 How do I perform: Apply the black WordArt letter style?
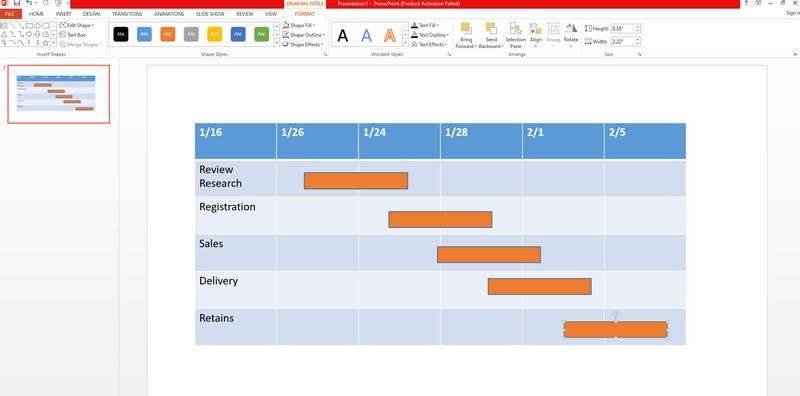coord(343,35)
